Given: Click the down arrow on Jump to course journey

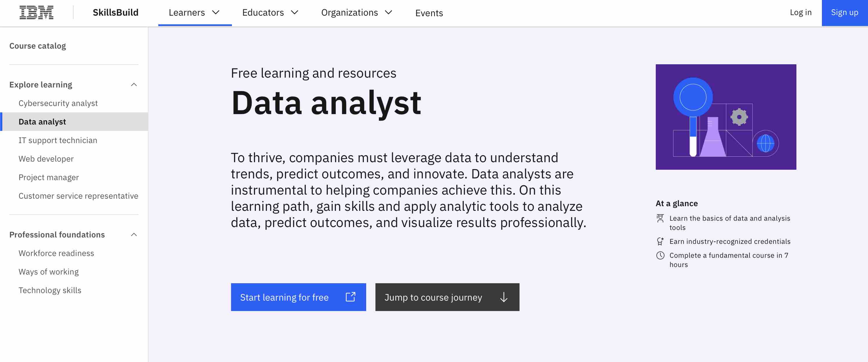Looking at the screenshot, I should point(503,297).
